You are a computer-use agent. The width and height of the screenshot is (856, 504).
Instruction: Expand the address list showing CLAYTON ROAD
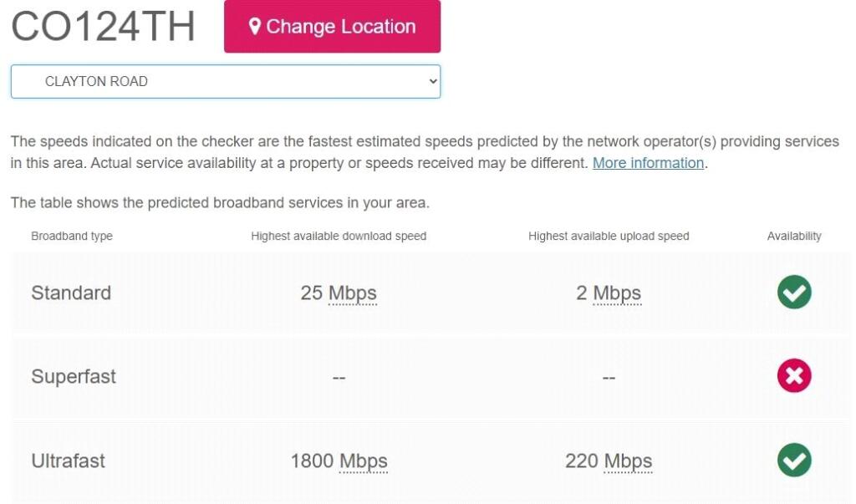226,81
